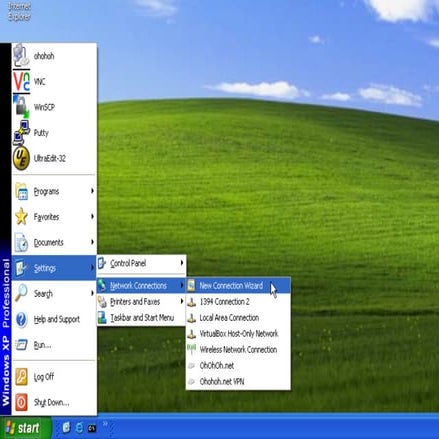Expand the Network Connections submenu arrow

pos(182,285)
